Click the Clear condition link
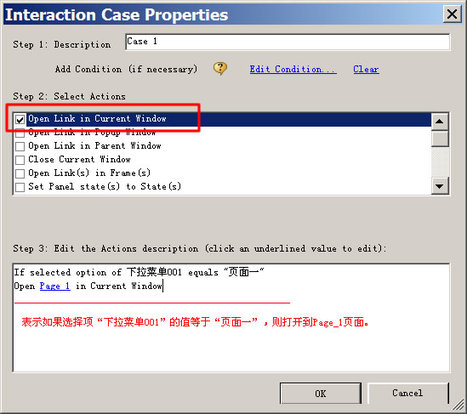 point(366,69)
